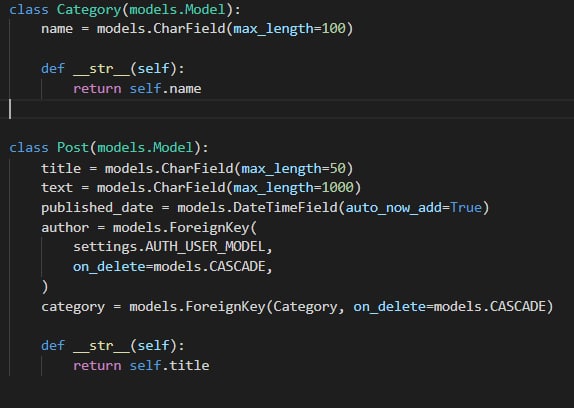Click 'on_delete=models.CASCADE,' under settings.AUTH_USER_MODEL
Screen dimensions: 574x408
pos(173,266)
